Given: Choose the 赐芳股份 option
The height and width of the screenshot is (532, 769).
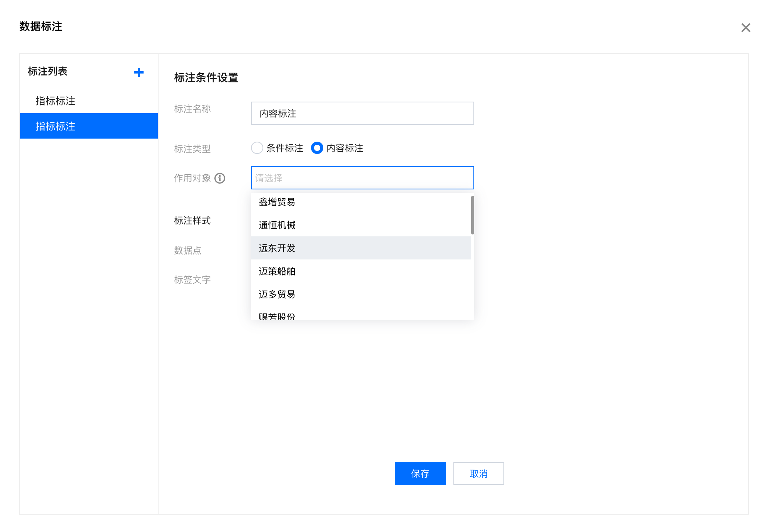Looking at the screenshot, I should (276, 316).
